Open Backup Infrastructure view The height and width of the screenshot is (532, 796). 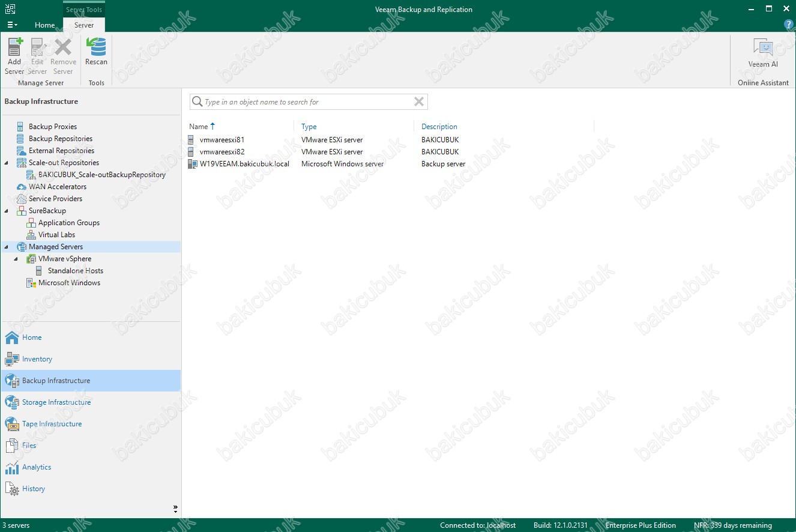(x=91, y=381)
